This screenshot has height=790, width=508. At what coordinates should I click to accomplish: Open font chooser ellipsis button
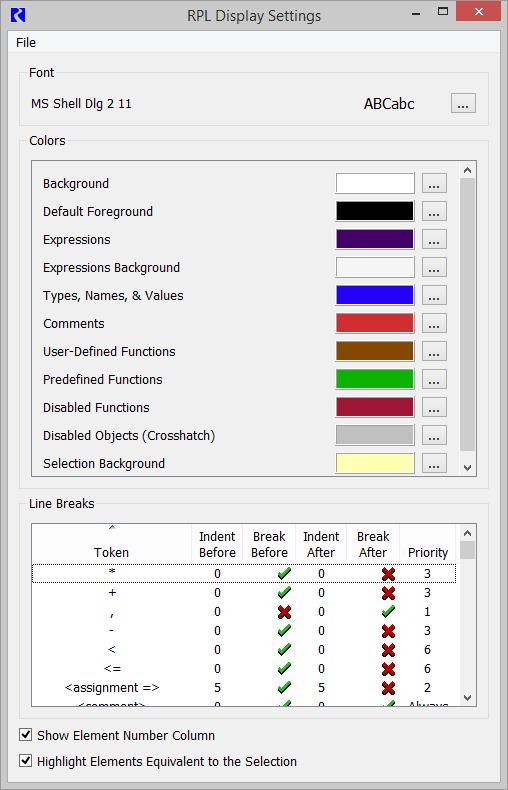tap(463, 104)
